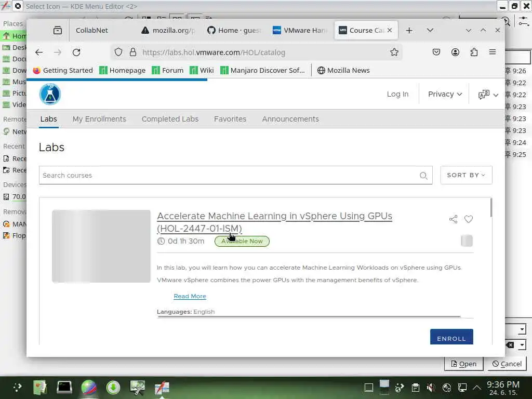The width and height of the screenshot is (532, 399).
Task: Switch to the VMware Hands-on tab
Action: (x=300, y=30)
